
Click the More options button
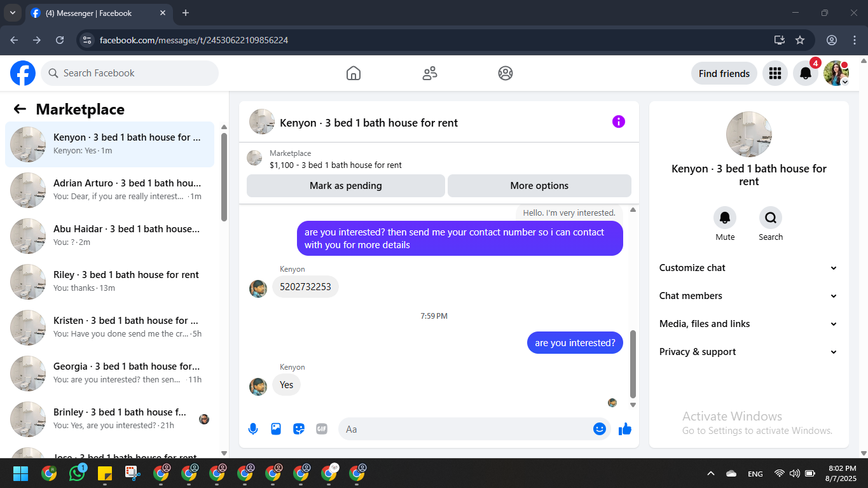539,186
